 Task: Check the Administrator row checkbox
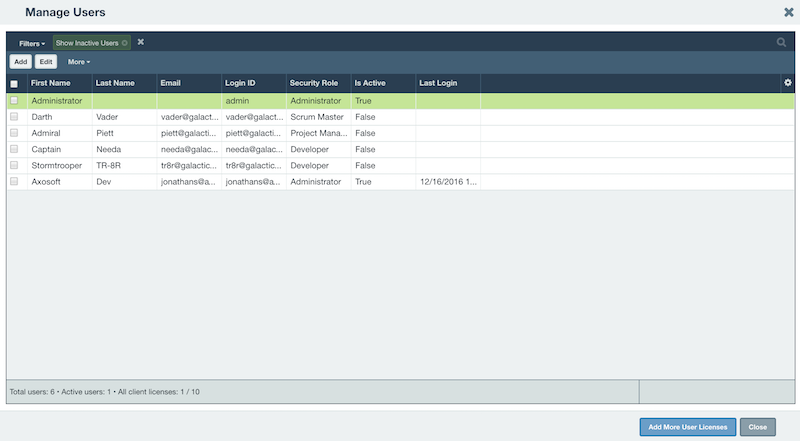tap(14, 101)
